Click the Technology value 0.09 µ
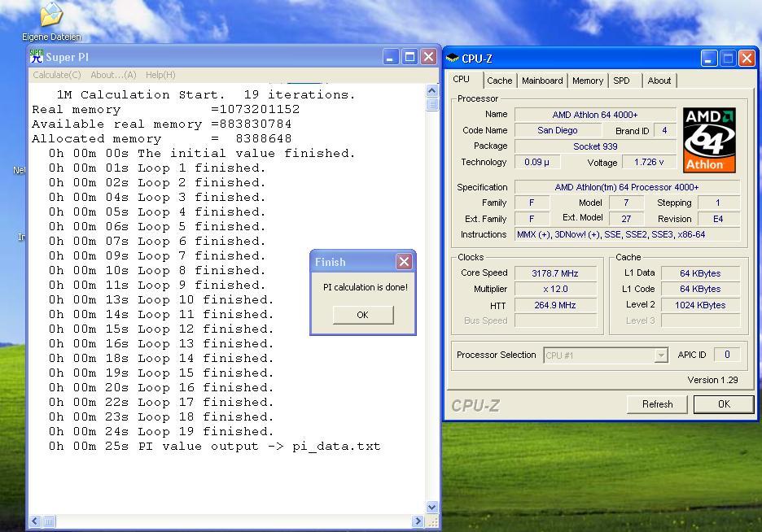This screenshot has width=762, height=532. click(537, 162)
